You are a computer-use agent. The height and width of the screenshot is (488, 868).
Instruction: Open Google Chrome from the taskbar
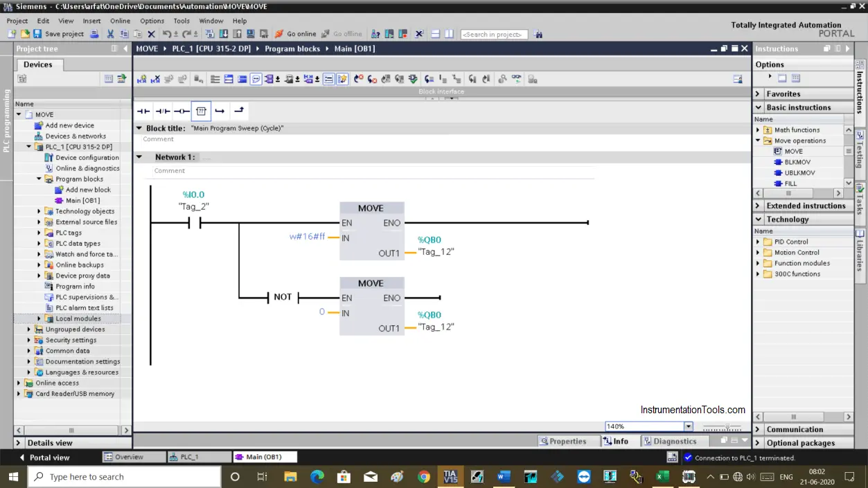click(424, 476)
